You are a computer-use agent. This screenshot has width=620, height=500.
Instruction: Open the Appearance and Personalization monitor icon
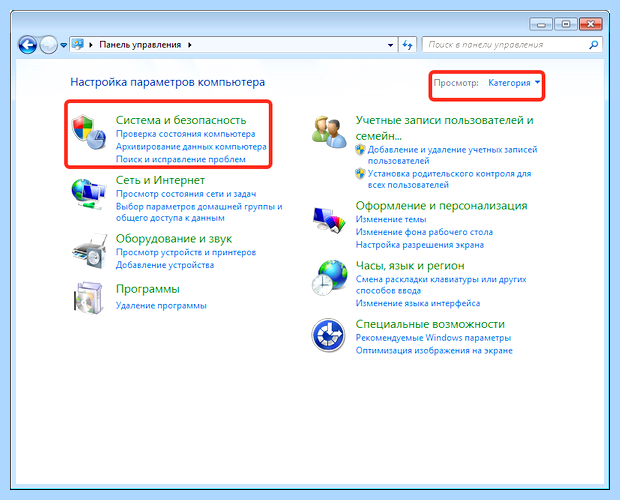(329, 220)
